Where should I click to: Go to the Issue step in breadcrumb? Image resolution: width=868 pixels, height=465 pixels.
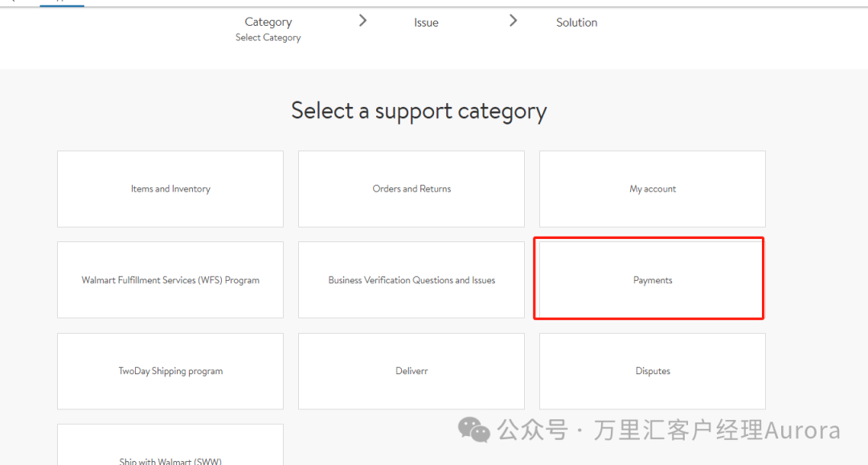[x=426, y=23]
